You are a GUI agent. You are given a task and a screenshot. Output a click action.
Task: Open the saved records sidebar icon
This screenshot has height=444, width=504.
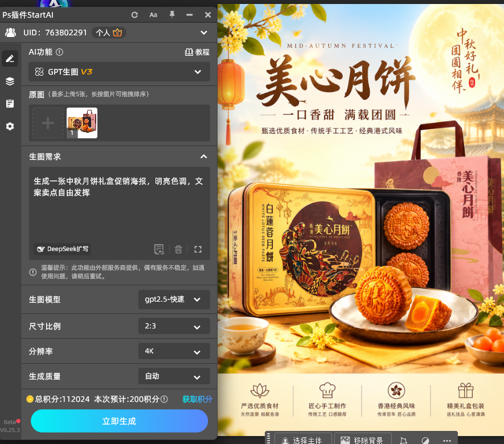10,104
